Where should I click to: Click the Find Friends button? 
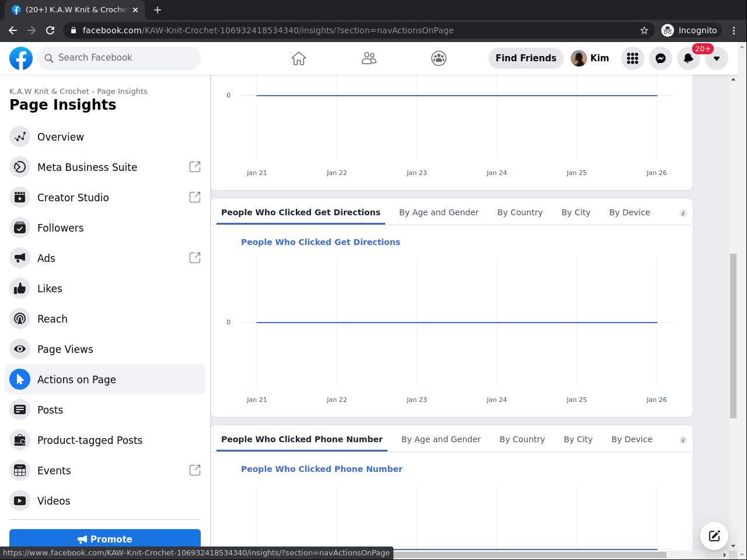[x=526, y=58]
